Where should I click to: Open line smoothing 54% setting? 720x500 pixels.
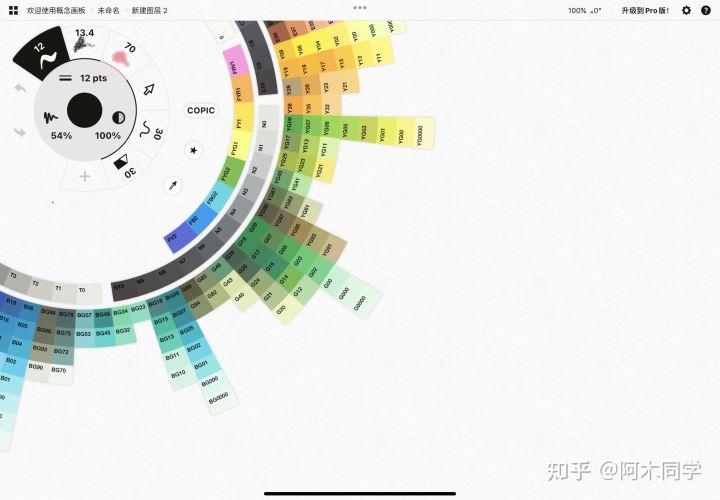point(58,126)
